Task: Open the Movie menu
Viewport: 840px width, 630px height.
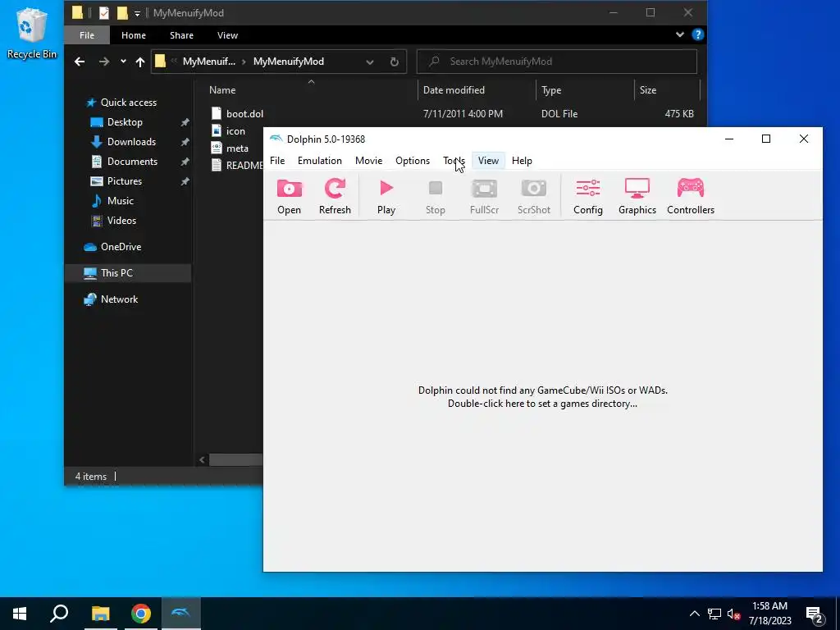Action: pyautogui.click(x=368, y=161)
